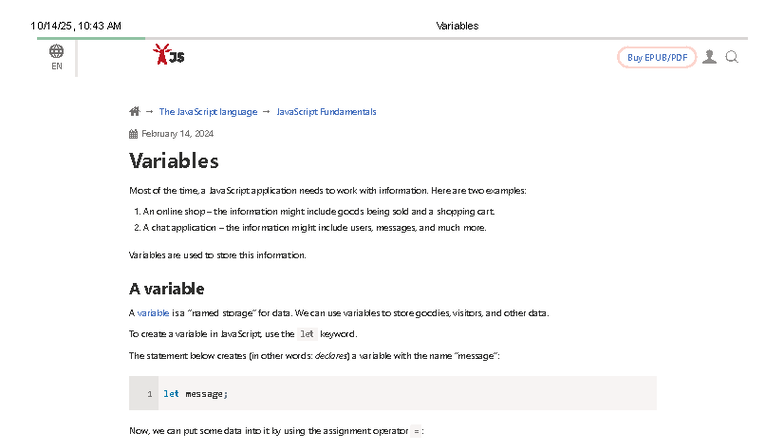Open the EN language switcher
The height and width of the screenshot is (441, 784).
pyautogui.click(x=57, y=66)
